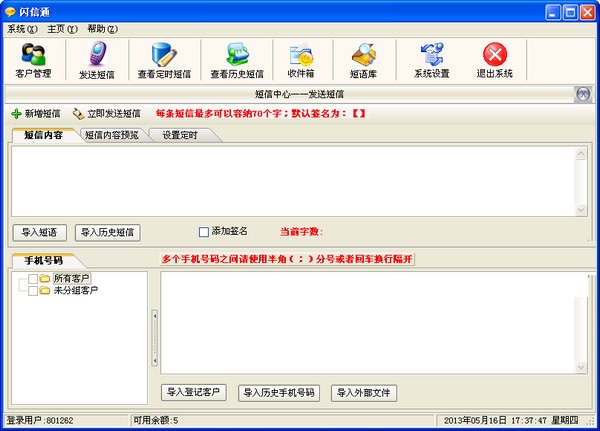Select the 所有客户 tree item
The image size is (600, 431).
tap(71, 278)
